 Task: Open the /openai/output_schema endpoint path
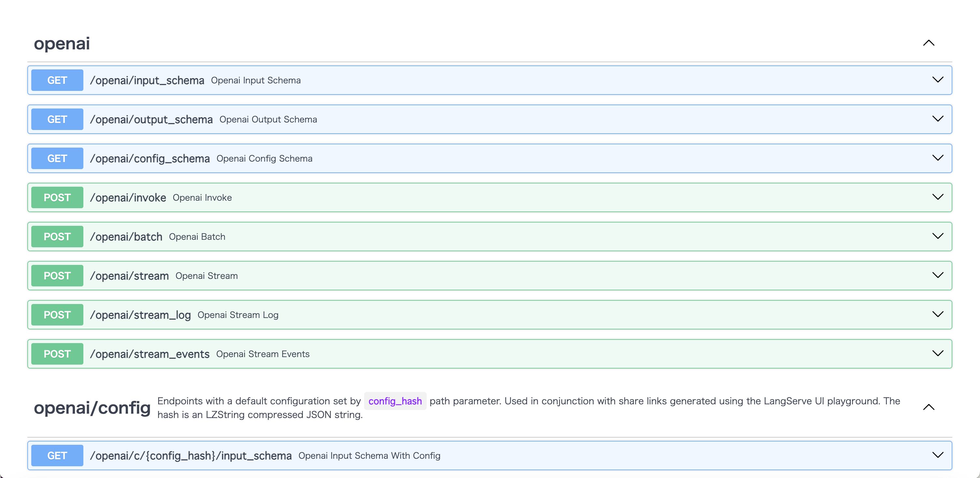[x=151, y=120]
